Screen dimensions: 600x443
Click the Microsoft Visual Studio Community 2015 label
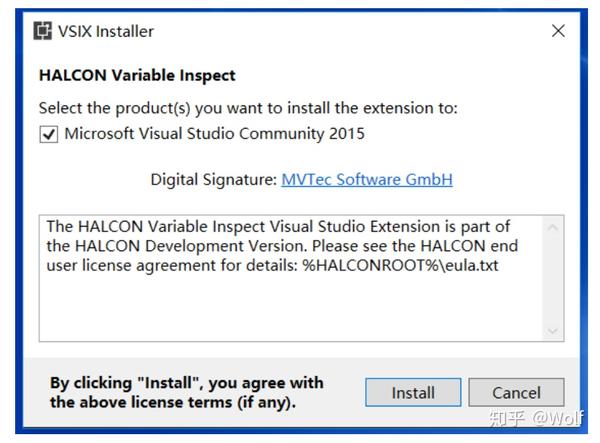[x=214, y=134]
